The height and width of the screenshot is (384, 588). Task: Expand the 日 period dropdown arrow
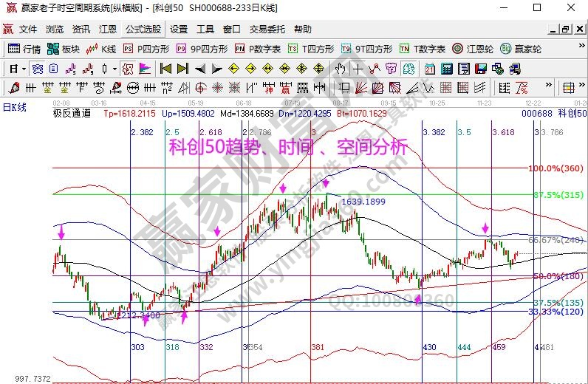tap(24, 69)
